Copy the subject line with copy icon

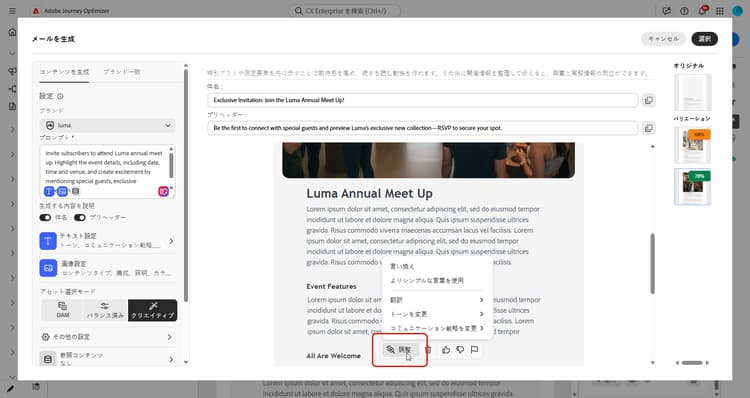649,100
